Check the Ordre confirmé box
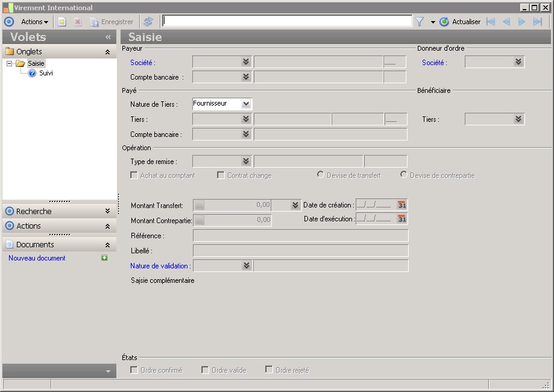The height and width of the screenshot is (392, 554). point(134,370)
